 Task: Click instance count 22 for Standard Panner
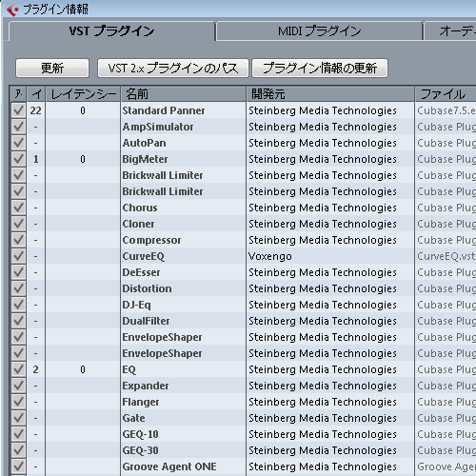[35, 110]
